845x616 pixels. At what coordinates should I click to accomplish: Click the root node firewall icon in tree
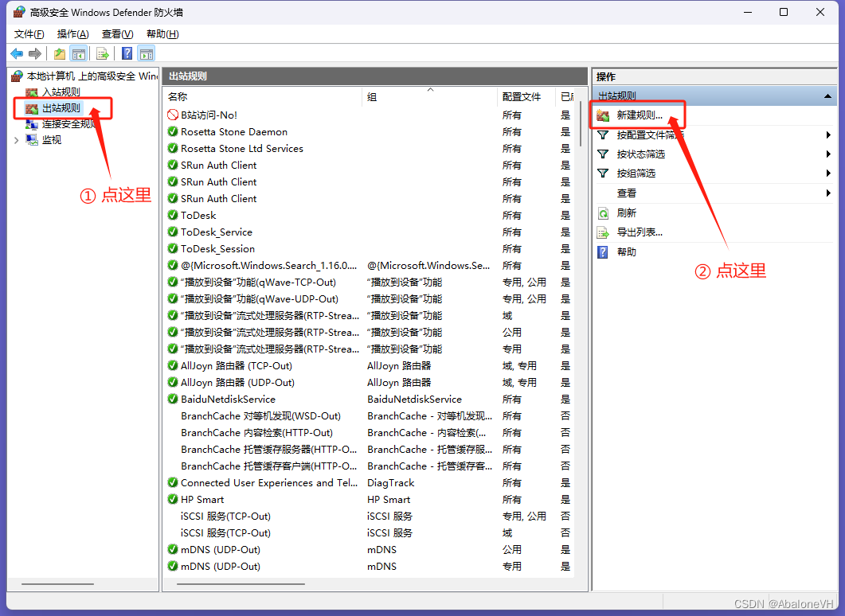coord(18,76)
